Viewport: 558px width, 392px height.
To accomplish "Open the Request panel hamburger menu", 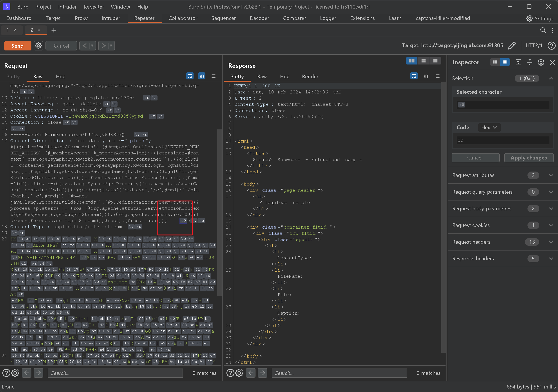I will 213,76.
